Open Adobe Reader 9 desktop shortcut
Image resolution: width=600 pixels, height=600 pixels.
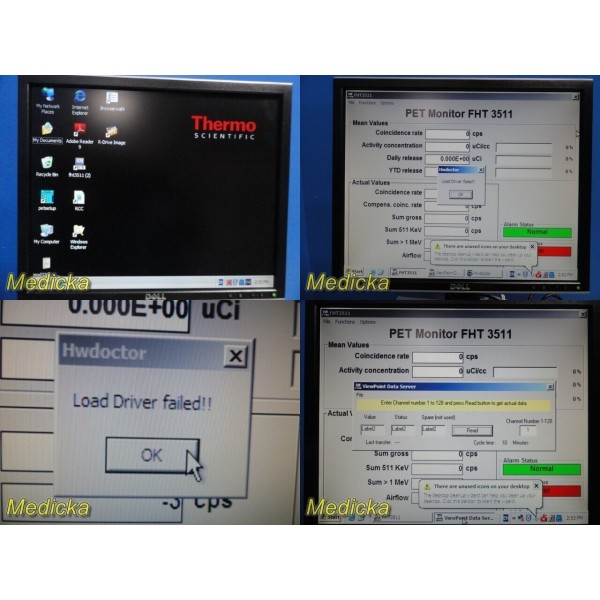pyautogui.click(x=80, y=135)
